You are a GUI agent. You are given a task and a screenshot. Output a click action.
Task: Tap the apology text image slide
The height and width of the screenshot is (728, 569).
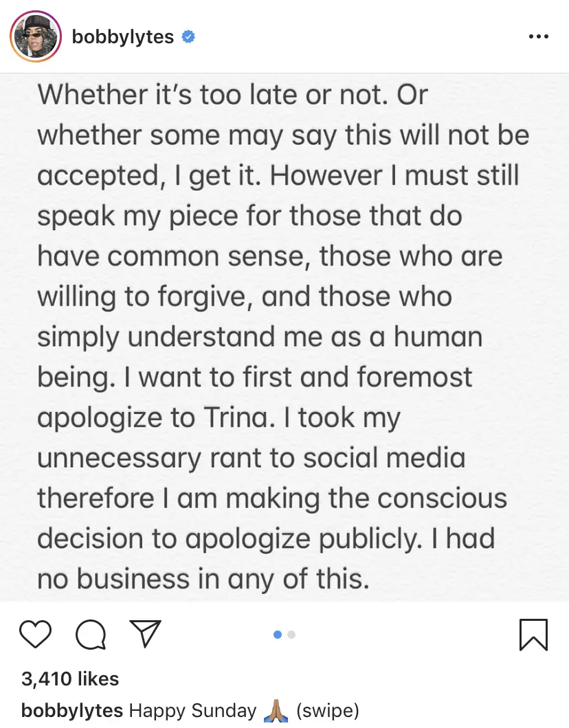(284, 337)
